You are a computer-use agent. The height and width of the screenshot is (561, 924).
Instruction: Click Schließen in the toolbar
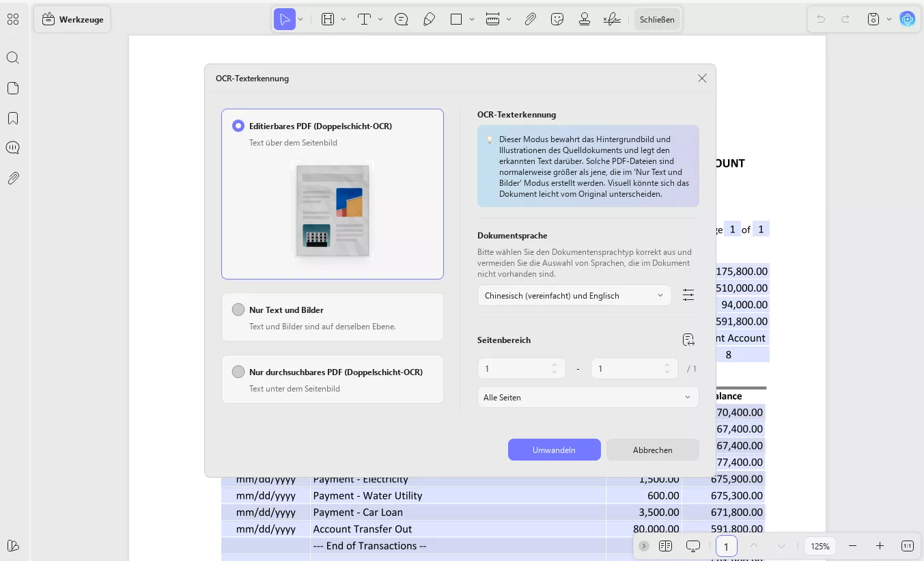tap(657, 19)
